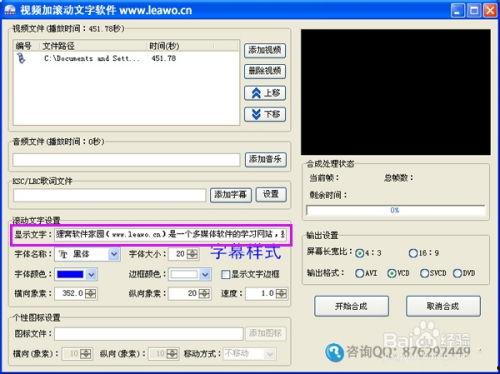
Task: Click the KSC/LRC lyrics file field
Action: pos(109,195)
